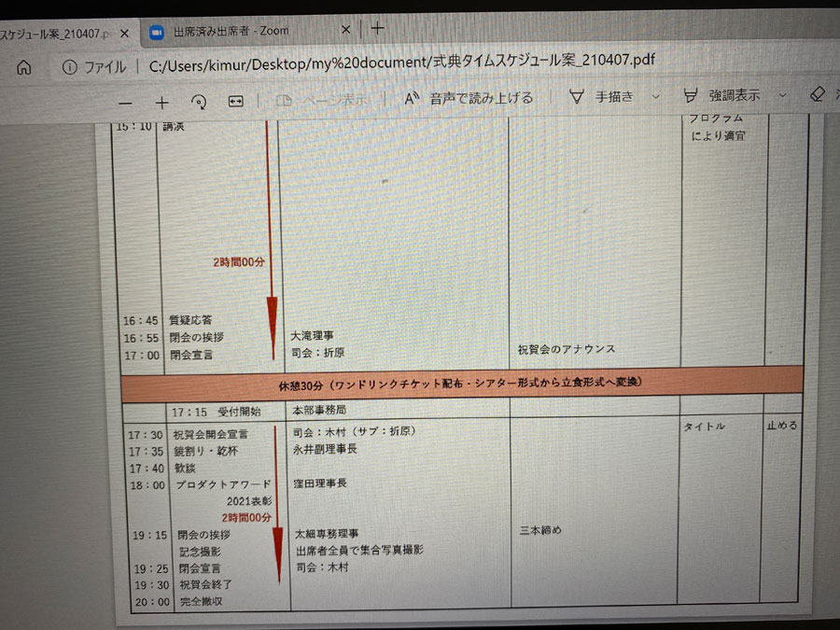
Task: Click the address bar file path
Action: click(x=401, y=62)
